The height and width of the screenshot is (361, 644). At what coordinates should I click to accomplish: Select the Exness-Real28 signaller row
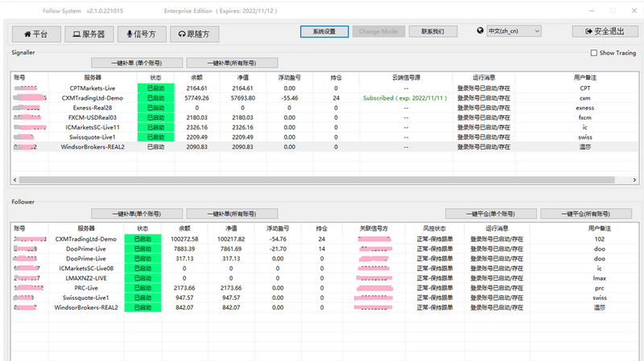[324, 108]
